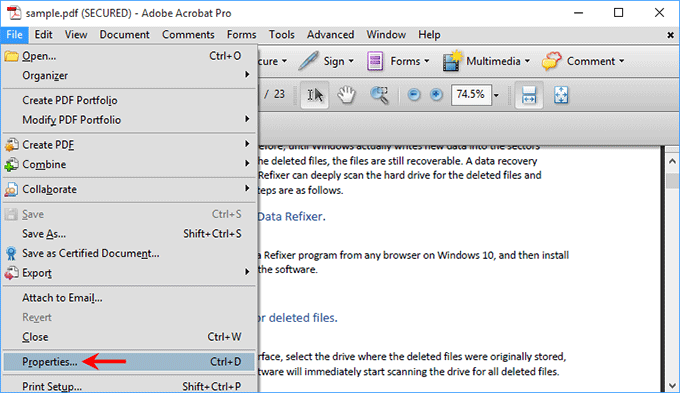
Task: Expand the Modify PDF Portfolio submenu arrow
Action: tap(247, 119)
